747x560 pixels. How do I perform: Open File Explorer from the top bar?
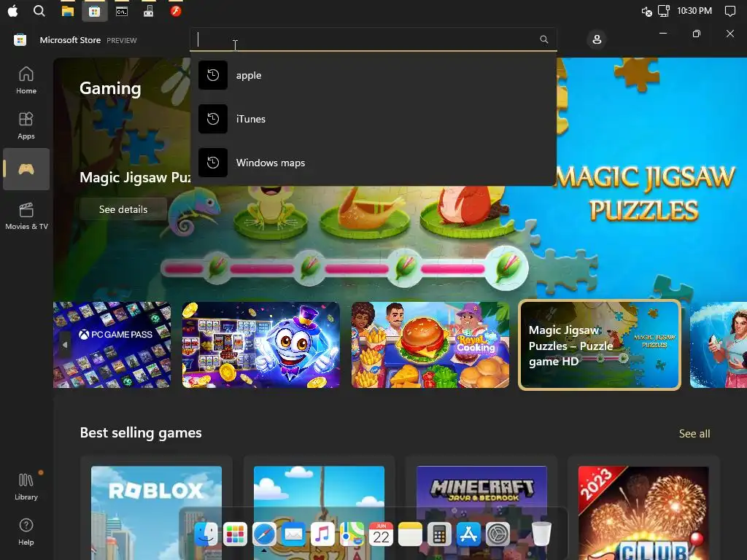68,11
